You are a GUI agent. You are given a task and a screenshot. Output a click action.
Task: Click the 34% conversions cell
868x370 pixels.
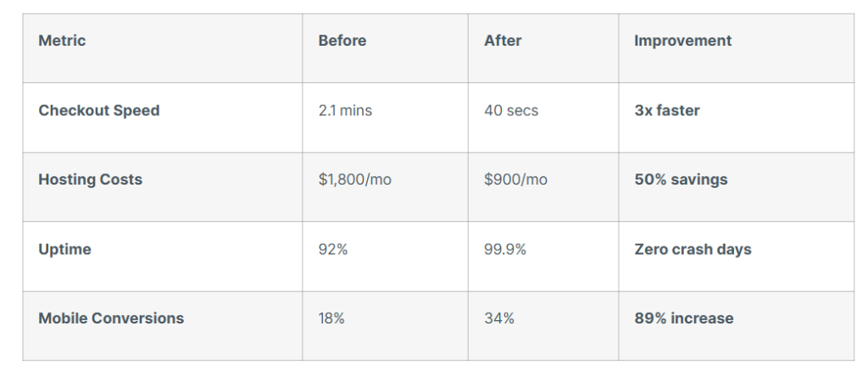[x=499, y=318]
